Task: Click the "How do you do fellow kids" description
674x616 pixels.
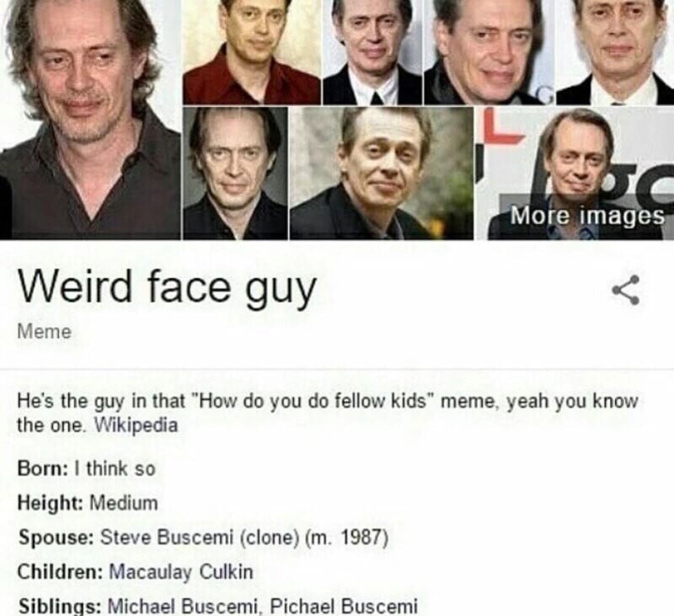Action: click(x=328, y=413)
